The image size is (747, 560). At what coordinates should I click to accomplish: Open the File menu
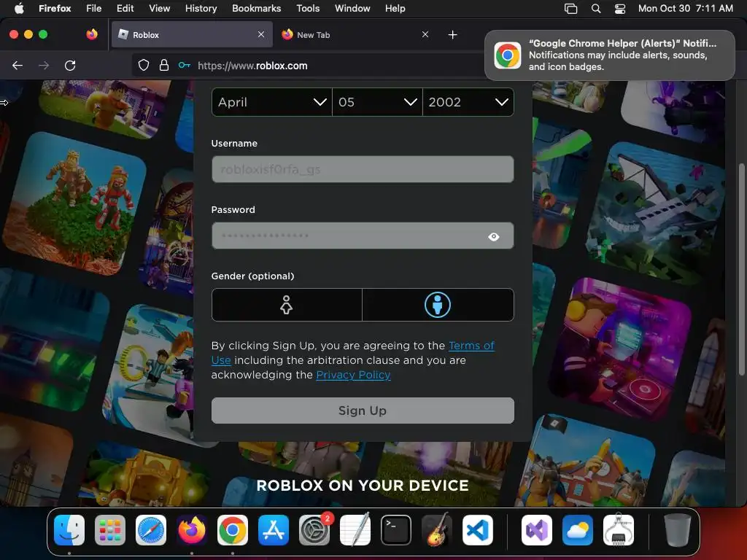coord(94,8)
